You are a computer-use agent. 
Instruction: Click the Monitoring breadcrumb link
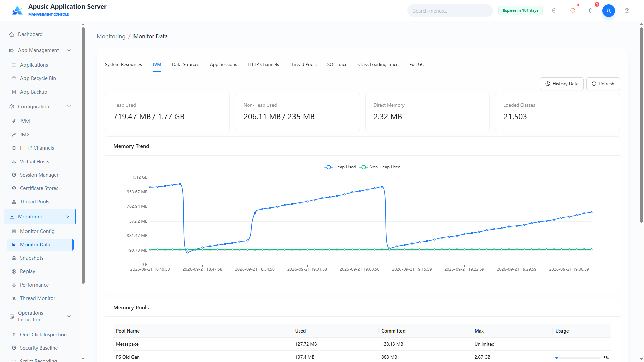[x=111, y=36]
